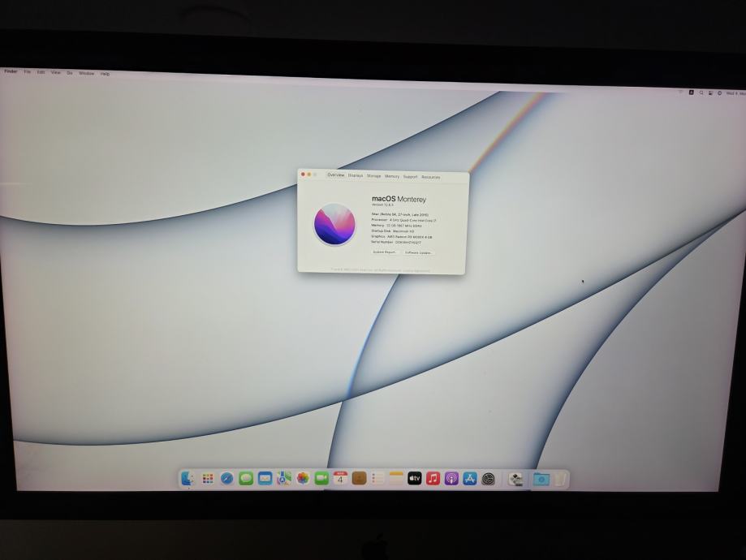Click the Wi-Fi status icon in menu bar
This screenshot has height=560, width=746.
coord(681,92)
